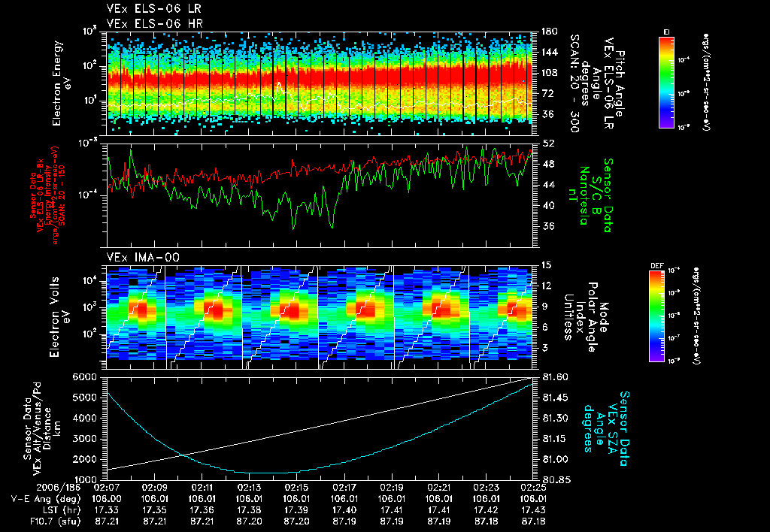Image resolution: width=770 pixels, height=532 pixels.
Task: Click the '2006/186' date label
Action: coord(60,488)
